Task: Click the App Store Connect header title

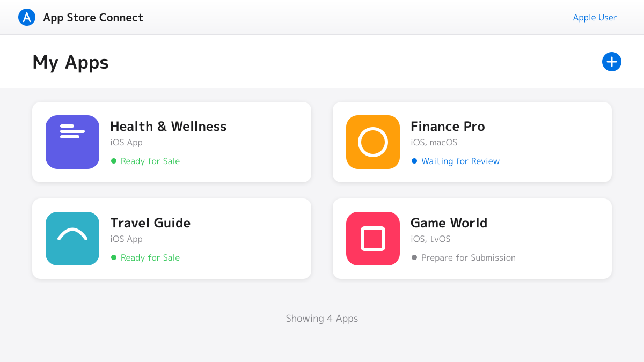Action: click(x=93, y=17)
